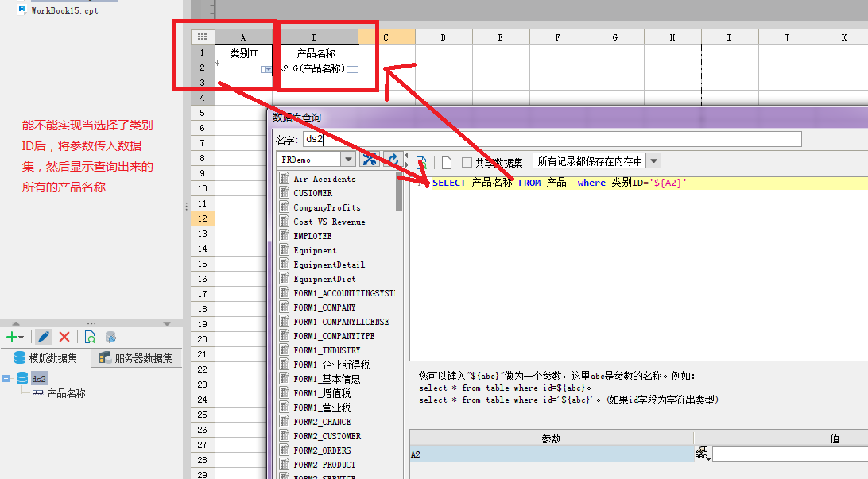This screenshot has height=479, width=868.
Task: Click the Air_Accidents table icon
Action: tap(285, 178)
